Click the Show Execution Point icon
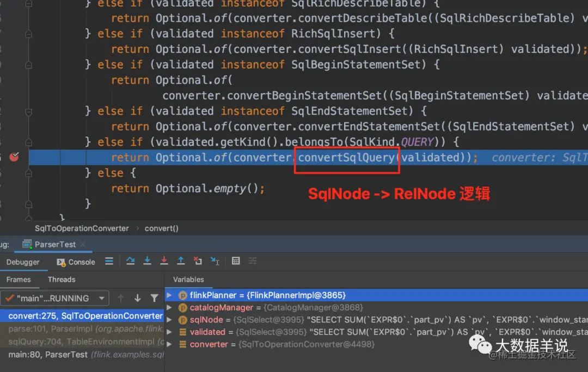 point(109,261)
